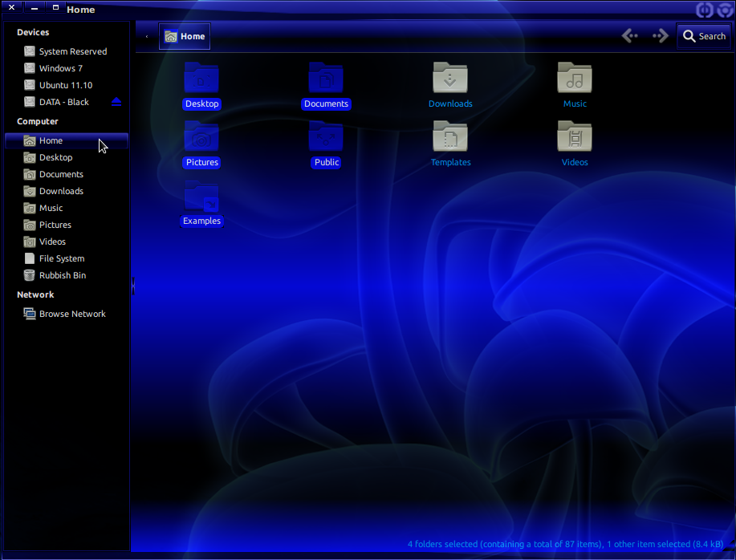This screenshot has height=560, width=736.
Task: Click the Templates folder name label
Action: point(450,162)
